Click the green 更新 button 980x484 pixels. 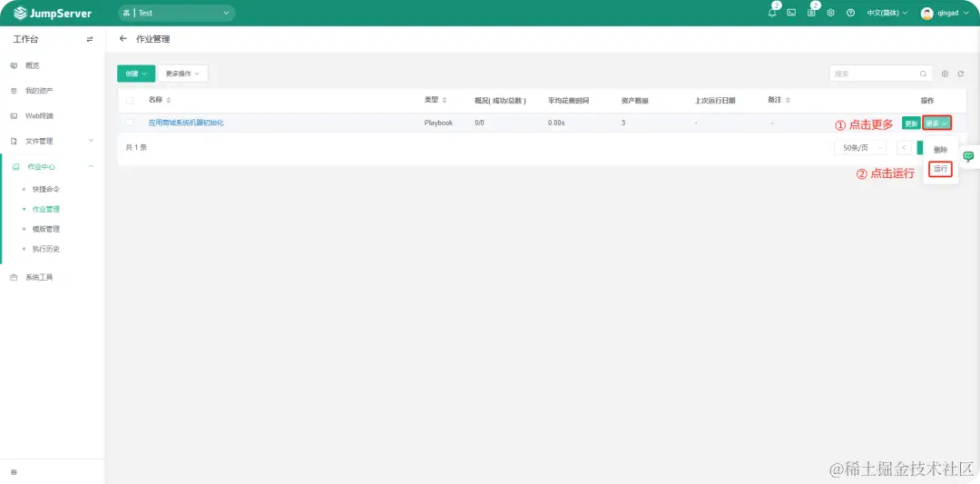click(911, 123)
